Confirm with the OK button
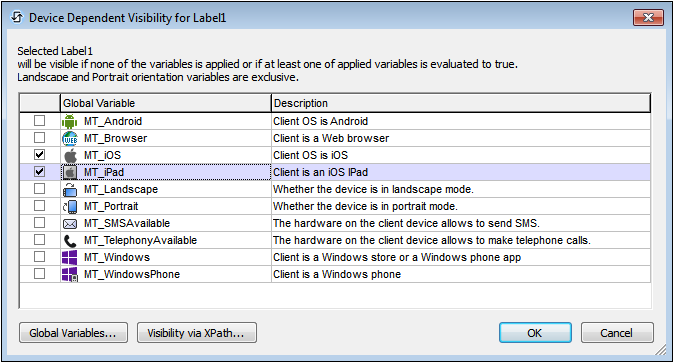This screenshot has width=674, height=363. click(535, 333)
